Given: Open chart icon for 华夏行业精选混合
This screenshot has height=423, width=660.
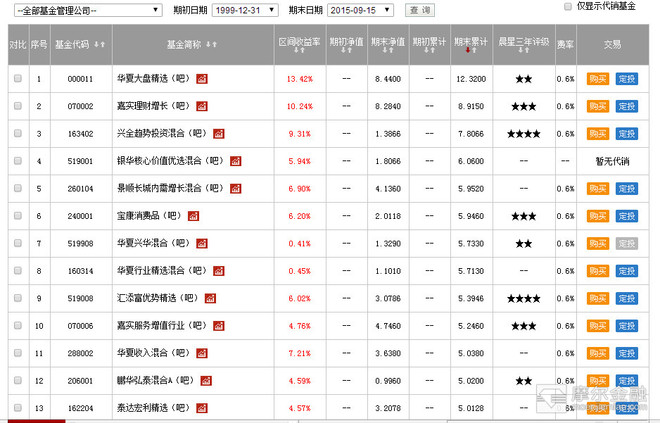Looking at the screenshot, I should [219, 271].
